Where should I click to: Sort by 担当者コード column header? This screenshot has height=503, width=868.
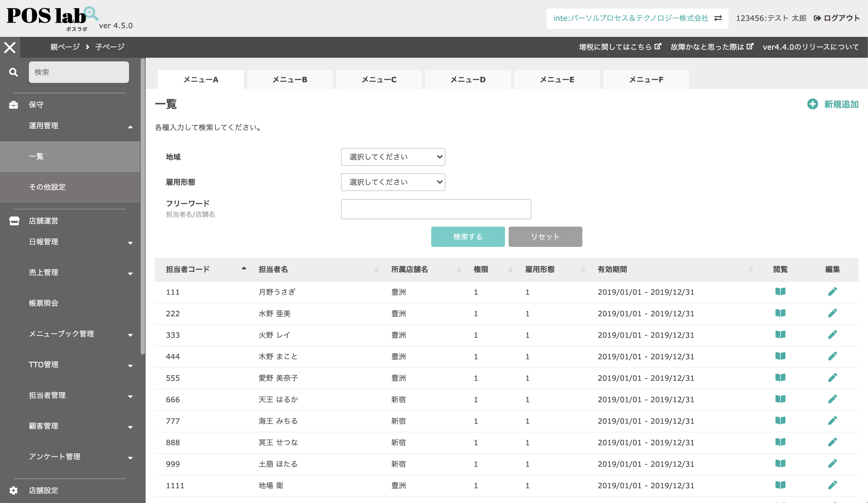tap(206, 270)
